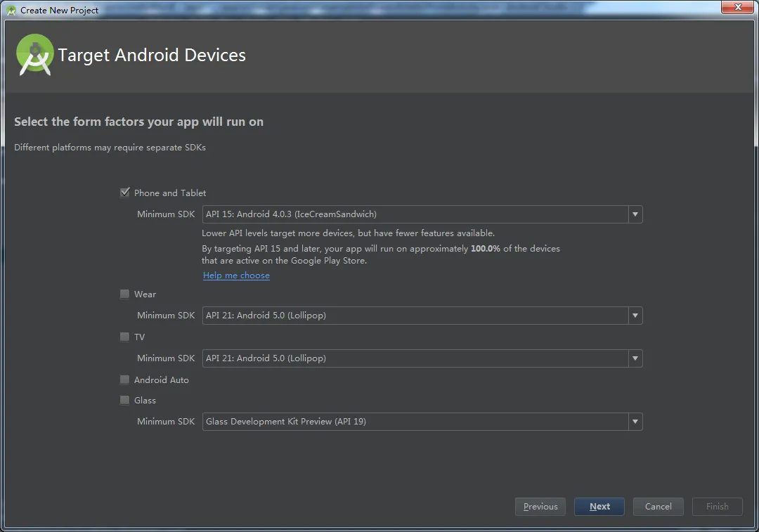Screen dimensions: 759x532
Task: Expand the TV Minimum SDK dropdown arrow
Action: [x=635, y=358]
